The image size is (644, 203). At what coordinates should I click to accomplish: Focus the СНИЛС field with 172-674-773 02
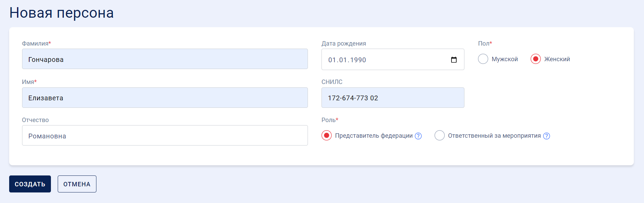393,98
